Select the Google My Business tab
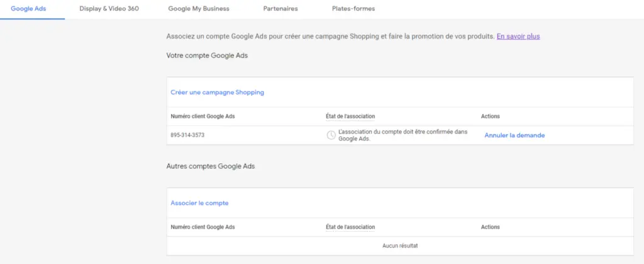Viewport: 644px width, 264px height. [x=199, y=9]
